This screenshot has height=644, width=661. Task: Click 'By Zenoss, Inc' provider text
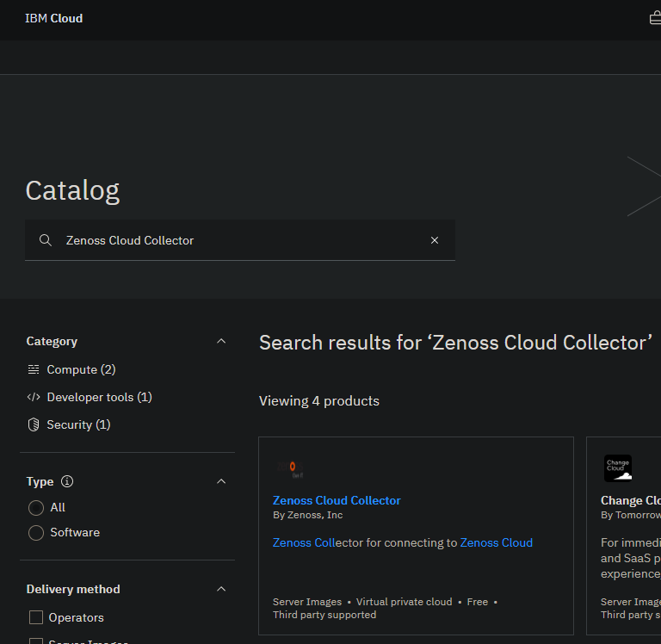[308, 516]
